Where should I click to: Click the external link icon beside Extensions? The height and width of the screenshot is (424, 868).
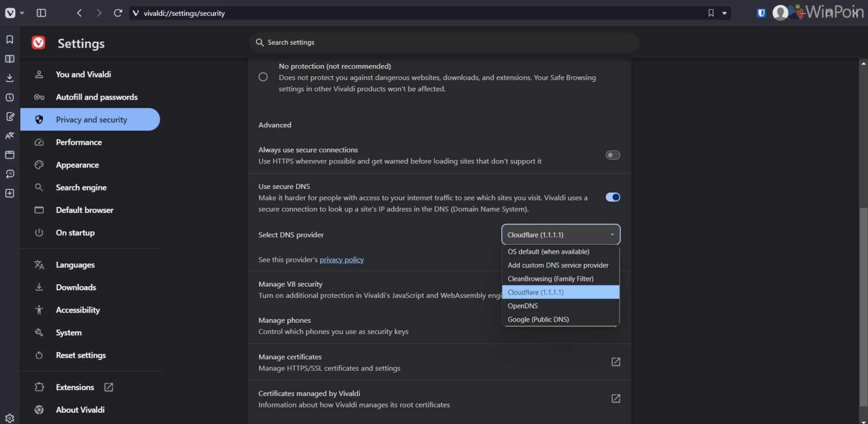tap(108, 387)
